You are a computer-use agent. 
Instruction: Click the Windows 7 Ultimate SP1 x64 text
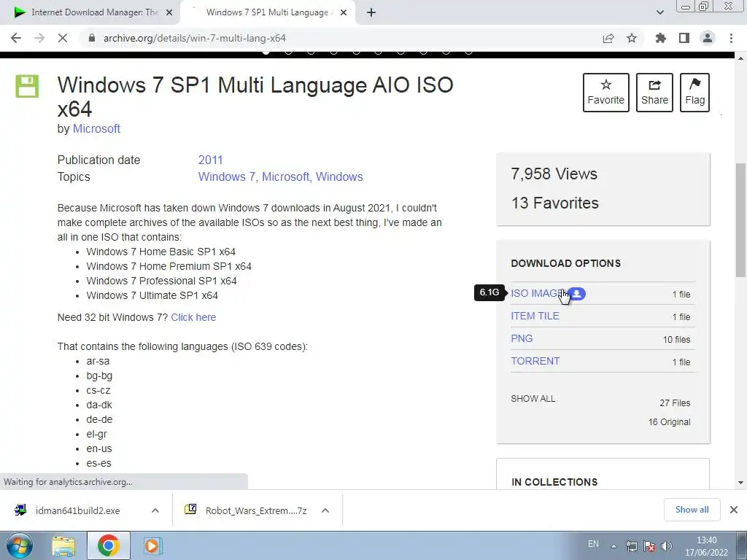click(152, 295)
